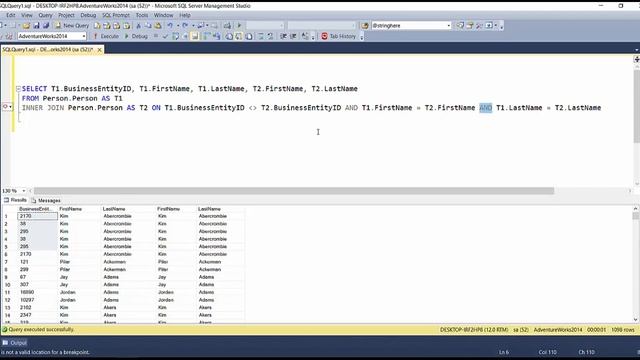Select cell 16890 in row 11
This screenshot has height=360, width=640.
pos(37,292)
